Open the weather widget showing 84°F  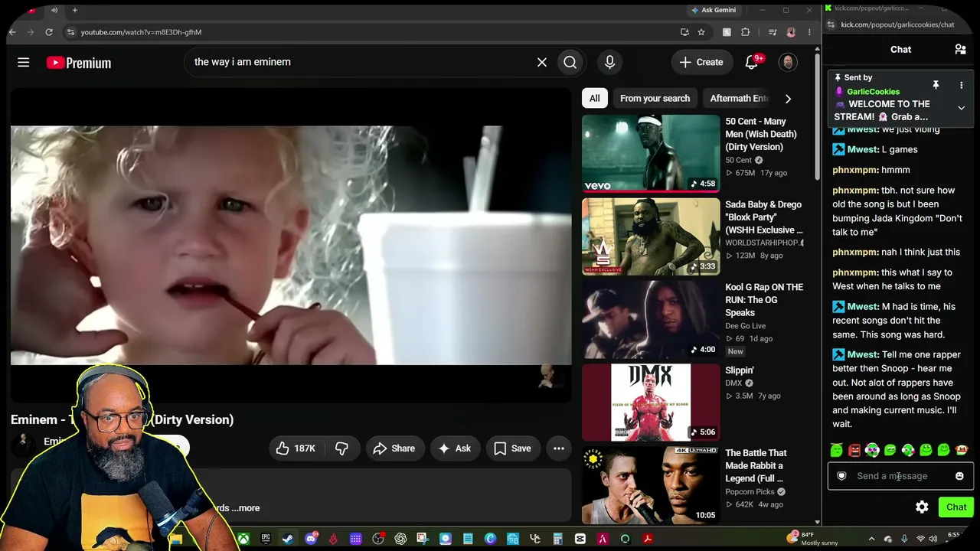pos(813,539)
